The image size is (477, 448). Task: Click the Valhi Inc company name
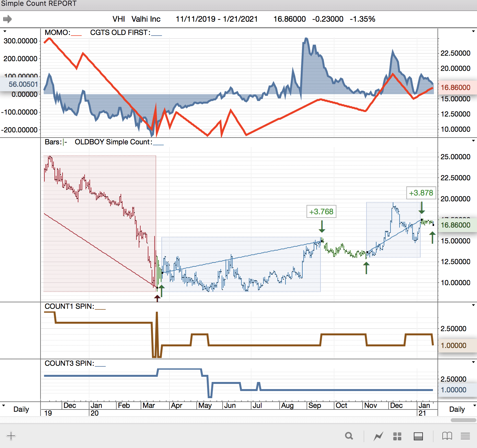pos(146,19)
